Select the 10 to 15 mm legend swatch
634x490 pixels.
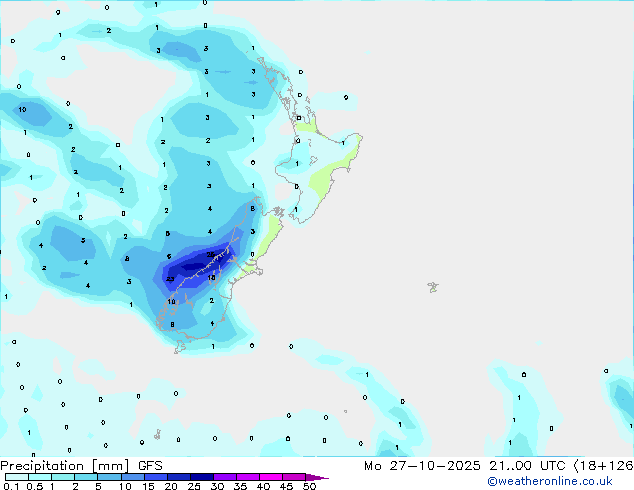(x=132, y=477)
